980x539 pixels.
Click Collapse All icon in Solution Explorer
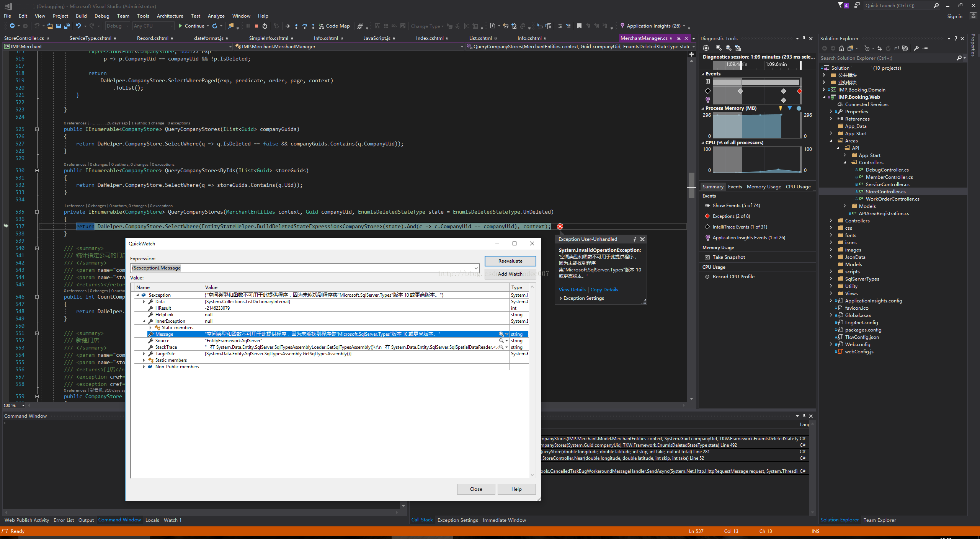897,48
